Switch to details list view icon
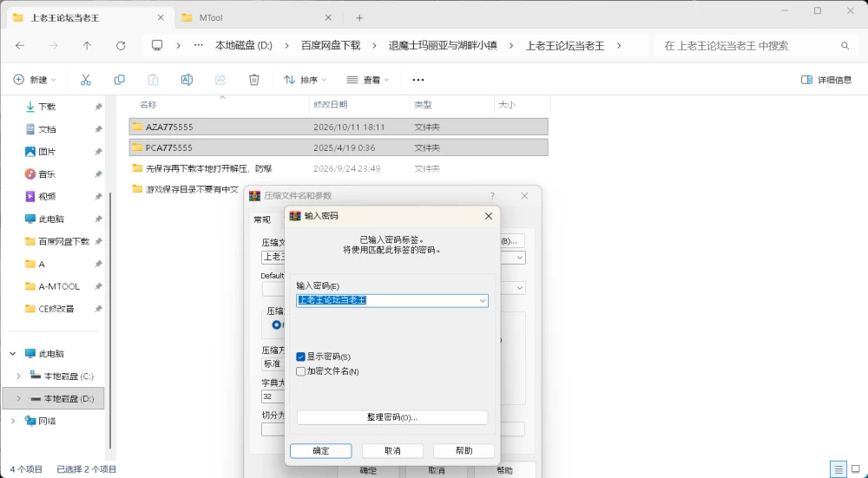The height and width of the screenshot is (478, 868). [838, 469]
